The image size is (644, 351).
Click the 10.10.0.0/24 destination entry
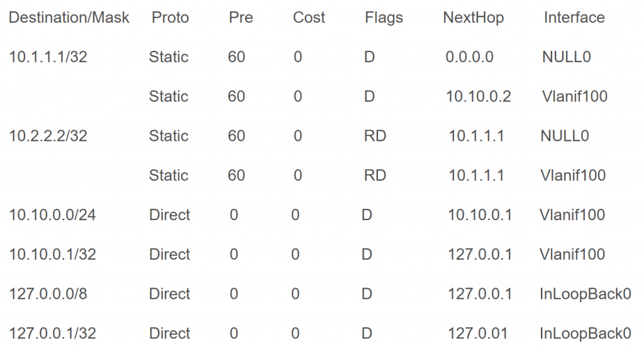click(52, 215)
